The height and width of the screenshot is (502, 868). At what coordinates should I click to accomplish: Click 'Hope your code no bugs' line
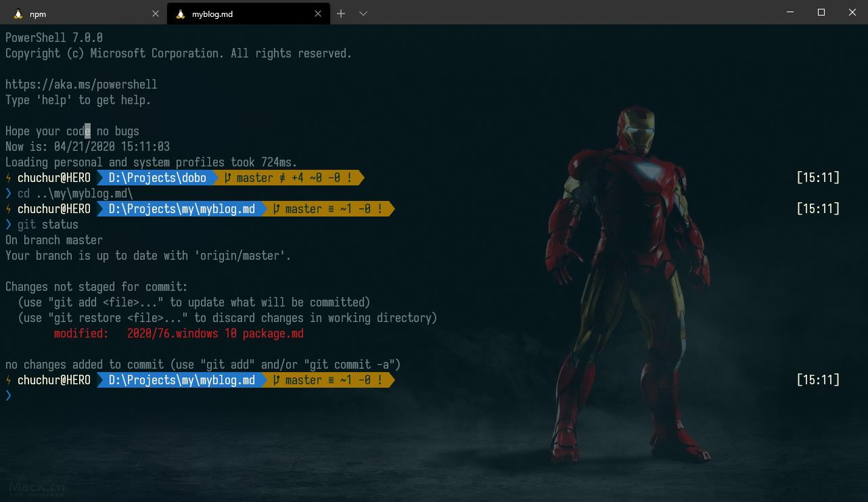pyautogui.click(x=72, y=131)
